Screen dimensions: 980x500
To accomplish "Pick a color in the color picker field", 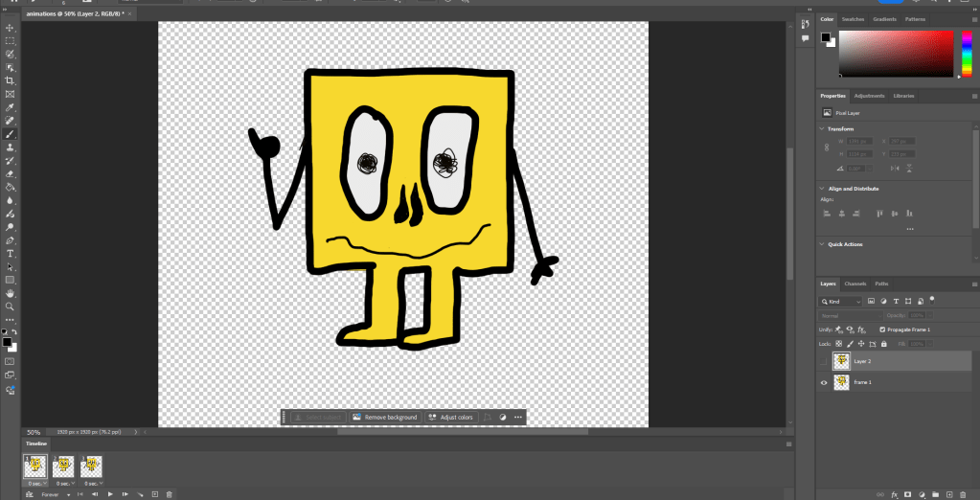I will [896, 53].
